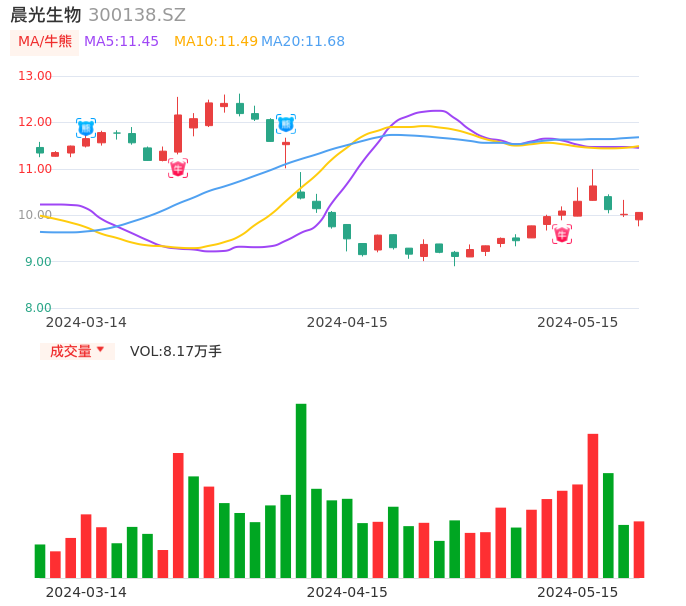Screen dimensions: 686x606
Task: Select the 2024-04-15 date label on price chart
Action: (347, 322)
